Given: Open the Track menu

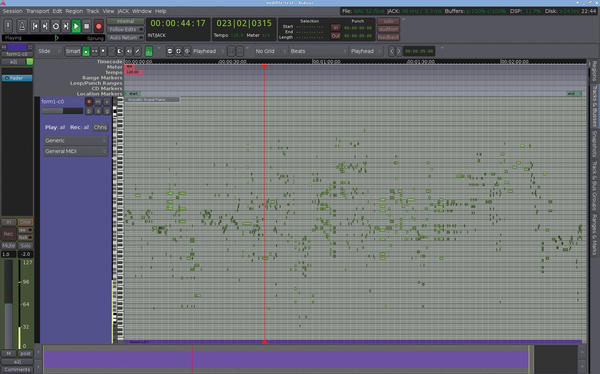Looking at the screenshot, I should 93,11.
